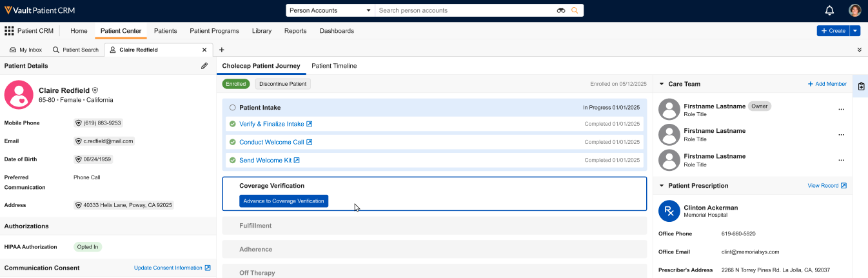Click the orange search magnifier icon
The image size is (868, 278).
click(575, 10)
